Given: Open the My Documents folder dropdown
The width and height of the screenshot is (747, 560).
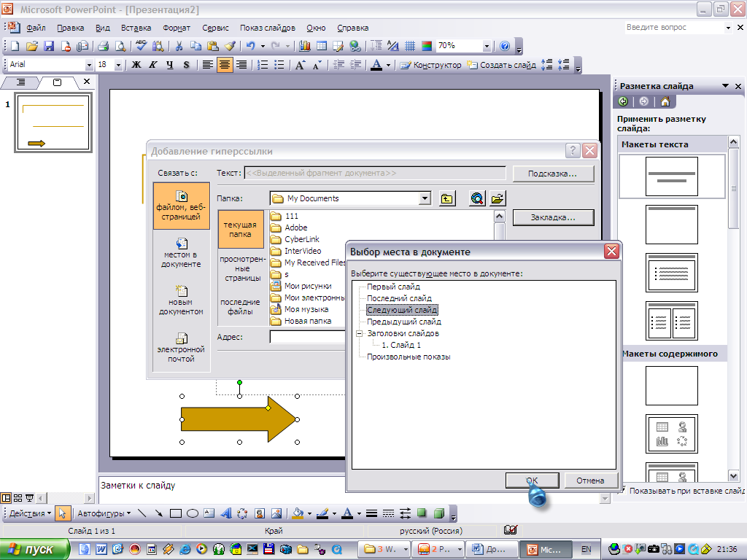Looking at the screenshot, I should (425, 198).
